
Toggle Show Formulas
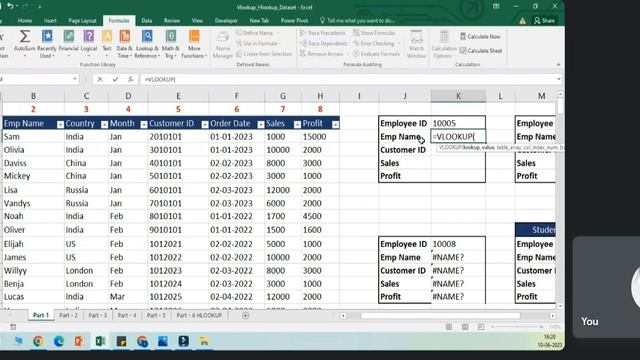pos(374,33)
